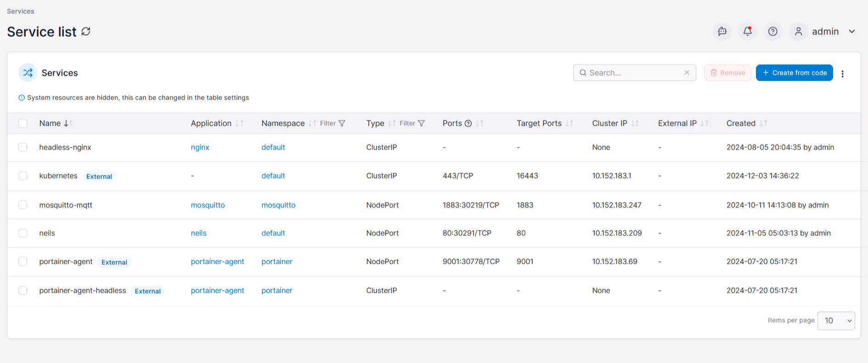Clear the search field with X icon
The image size is (868, 363).
coord(687,73)
